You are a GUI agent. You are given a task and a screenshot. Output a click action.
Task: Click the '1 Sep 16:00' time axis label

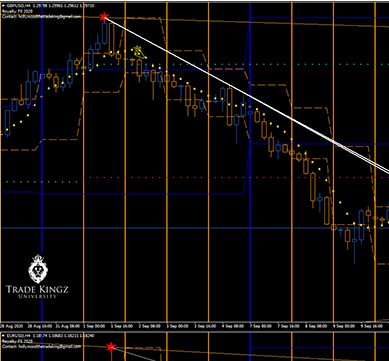click(122, 325)
